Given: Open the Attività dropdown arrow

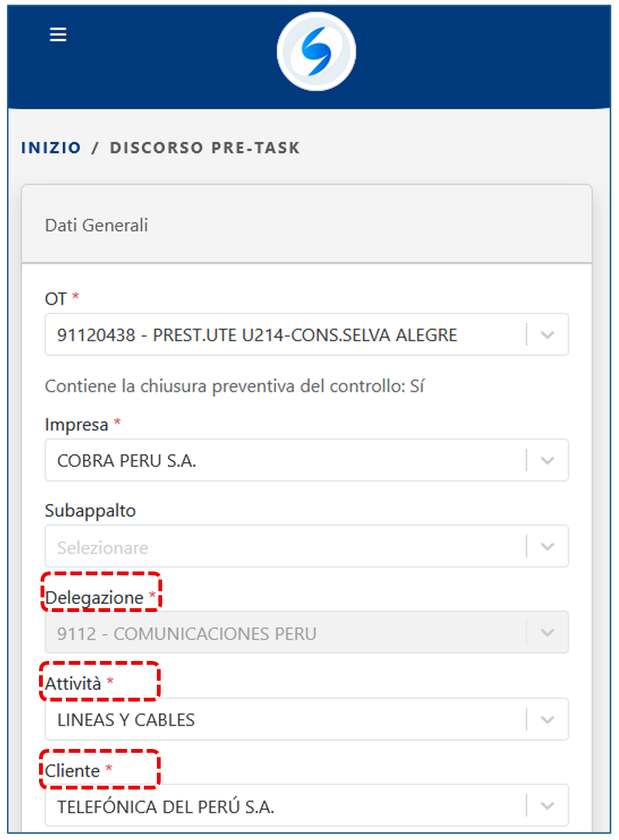Looking at the screenshot, I should click(x=547, y=719).
